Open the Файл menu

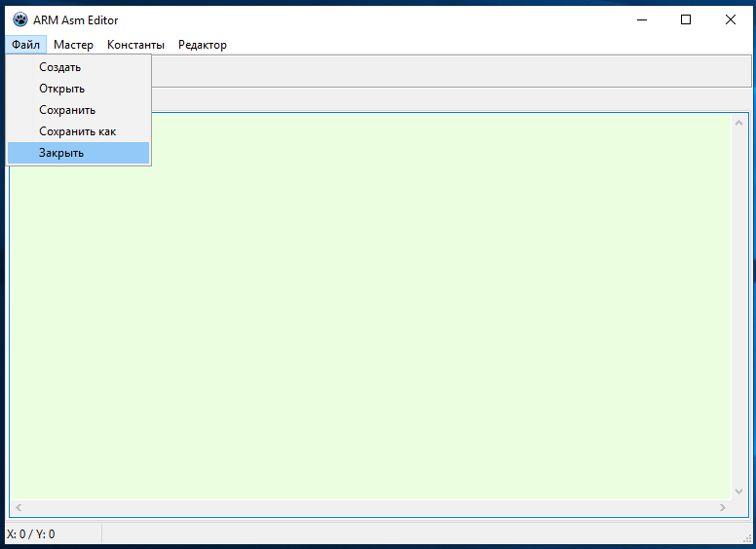[x=26, y=45]
